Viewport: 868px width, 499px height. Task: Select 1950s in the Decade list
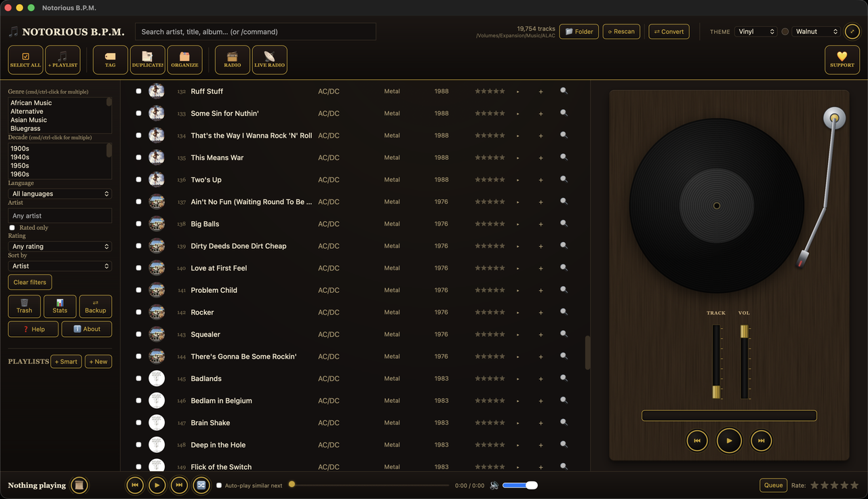pyautogui.click(x=57, y=165)
